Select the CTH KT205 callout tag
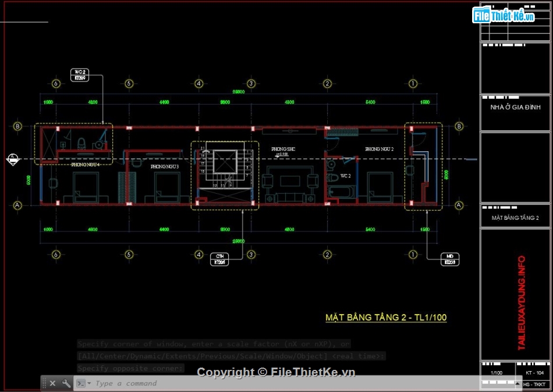This screenshot has height=392, width=553. [219, 259]
